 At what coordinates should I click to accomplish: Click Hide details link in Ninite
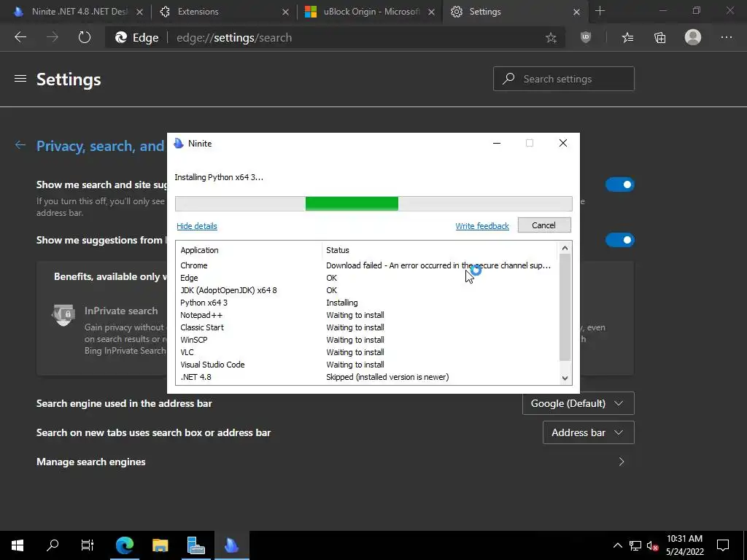pyautogui.click(x=197, y=226)
